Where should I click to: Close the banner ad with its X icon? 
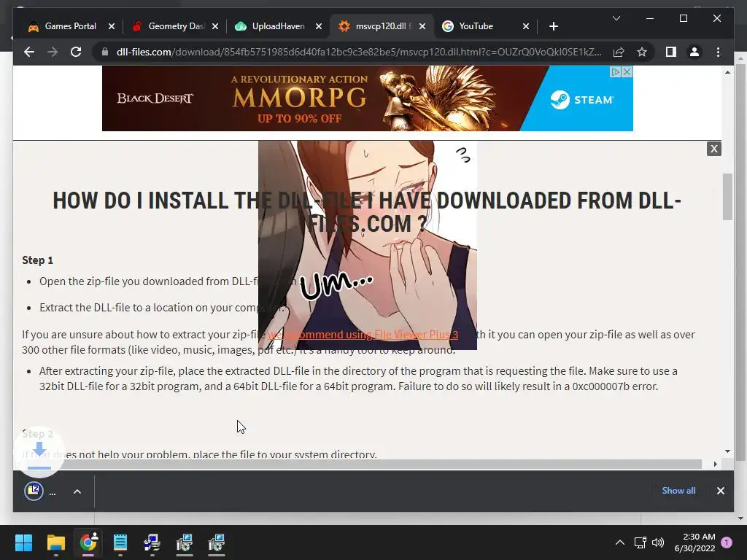[x=627, y=72]
